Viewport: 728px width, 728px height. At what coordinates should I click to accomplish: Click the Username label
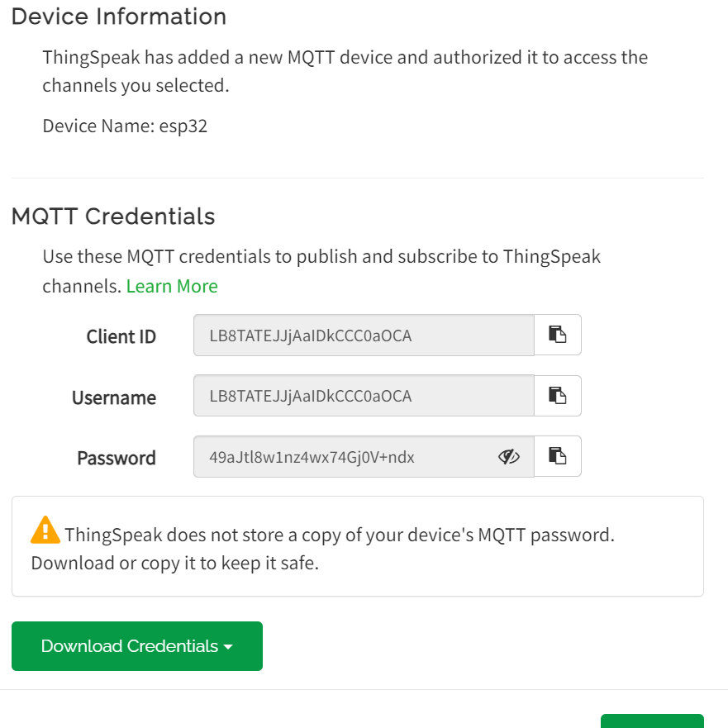point(114,397)
